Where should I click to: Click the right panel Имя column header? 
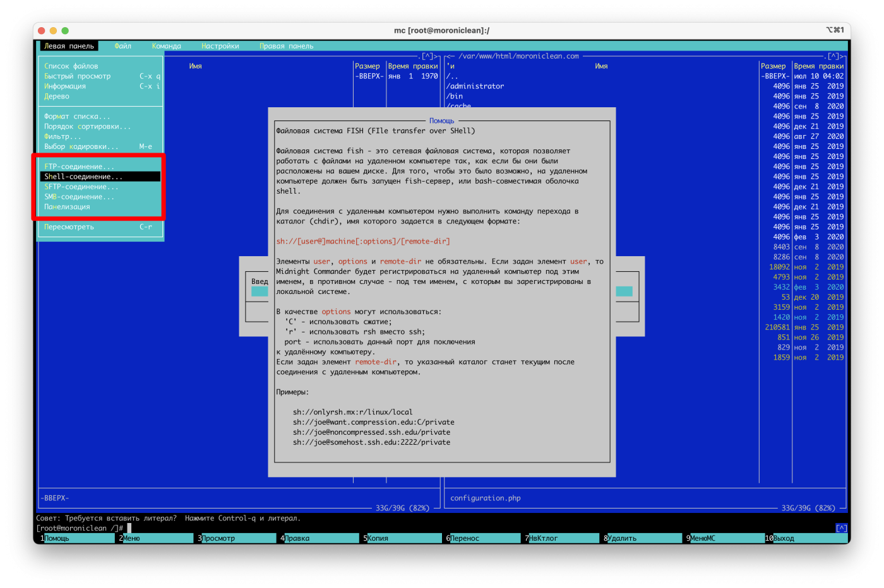601,66
